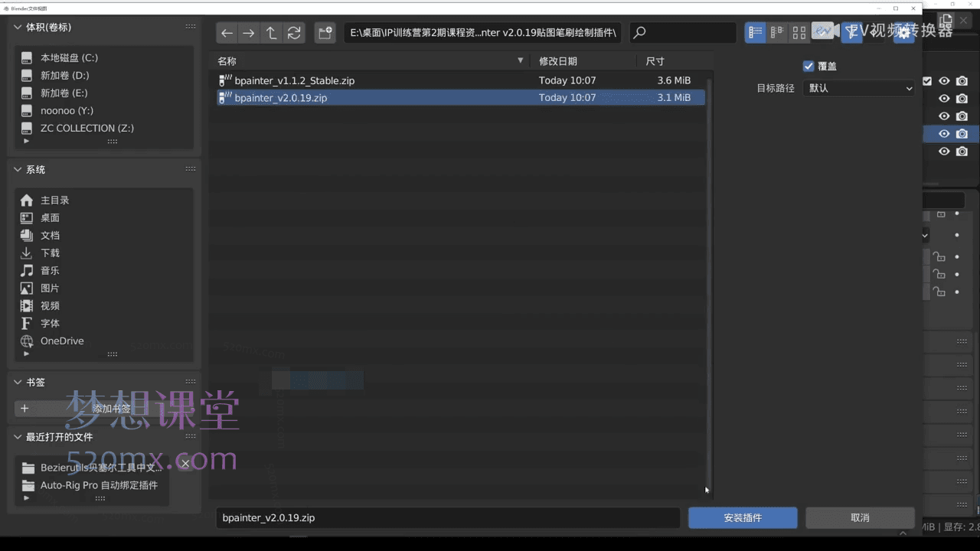
Task: Select bpainter_v1.1.2_Stable.zip file
Action: pyautogui.click(x=294, y=80)
